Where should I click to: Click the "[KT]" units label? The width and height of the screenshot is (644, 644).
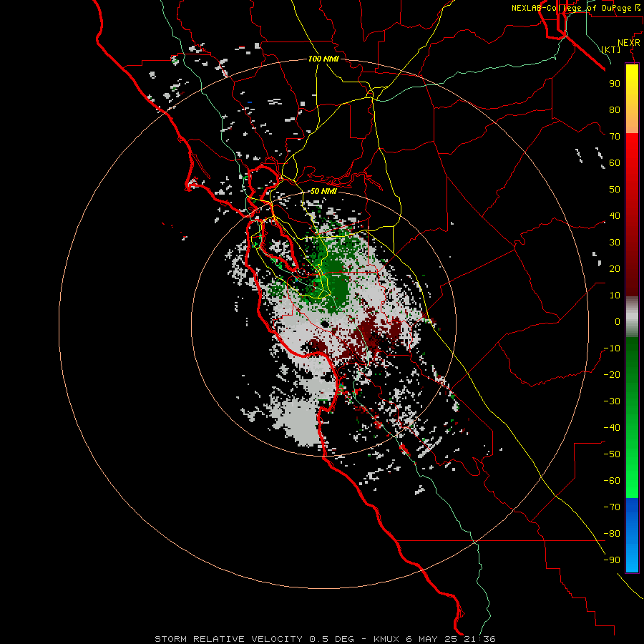pyautogui.click(x=611, y=49)
